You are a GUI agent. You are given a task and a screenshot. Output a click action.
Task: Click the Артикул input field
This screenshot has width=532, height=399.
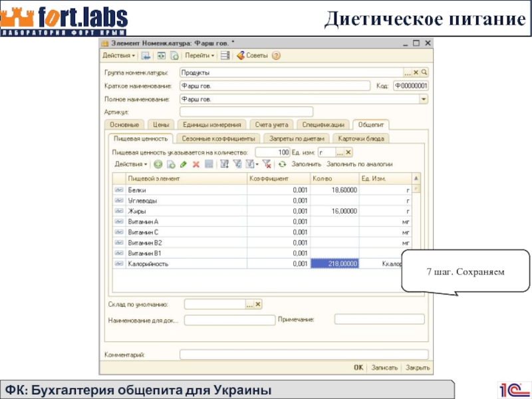click(x=246, y=112)
